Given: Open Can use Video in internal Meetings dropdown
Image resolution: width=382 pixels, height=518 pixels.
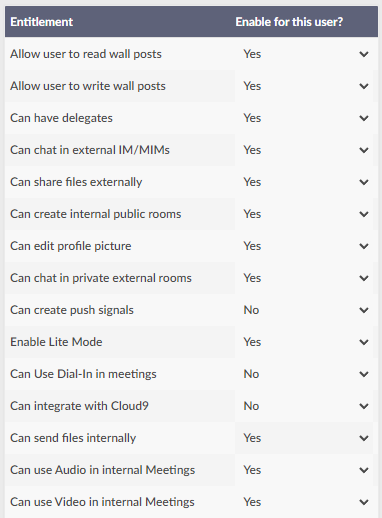Looking at the screenshot, I should (x=304, y=502).
